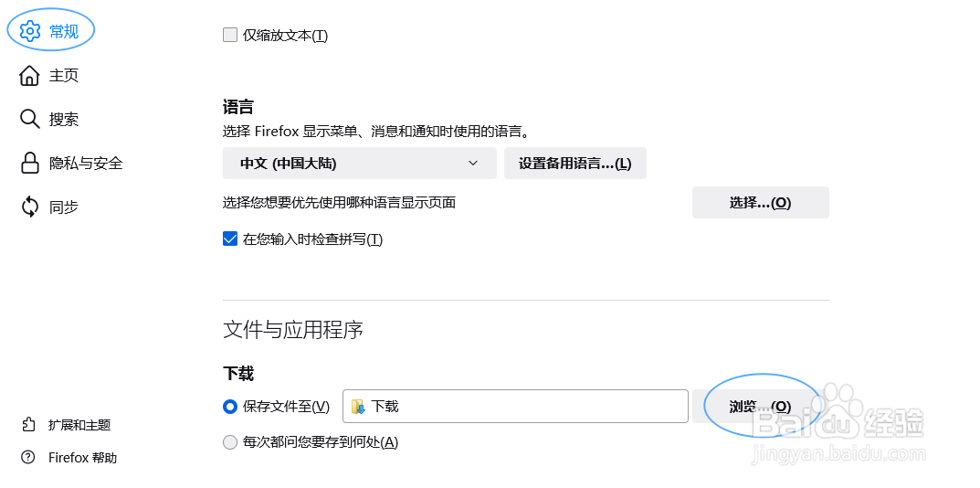Viewport: 980px width, 488px height.
Task: Click the Extensions and Themes puzzle icon
Action: coord(28,425)
